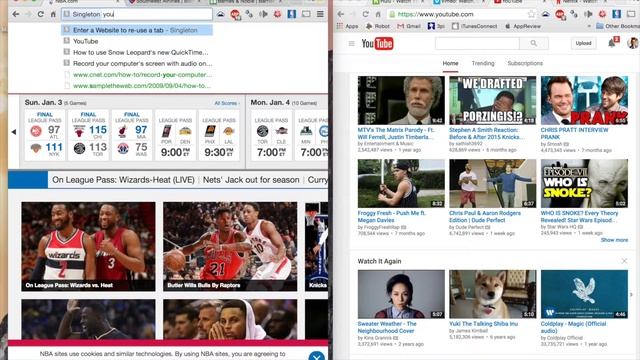This screenshot has height=360, width=640.
Task: Open the Chrome hamburger menu in NBA window
Action: tap(320, 14)
